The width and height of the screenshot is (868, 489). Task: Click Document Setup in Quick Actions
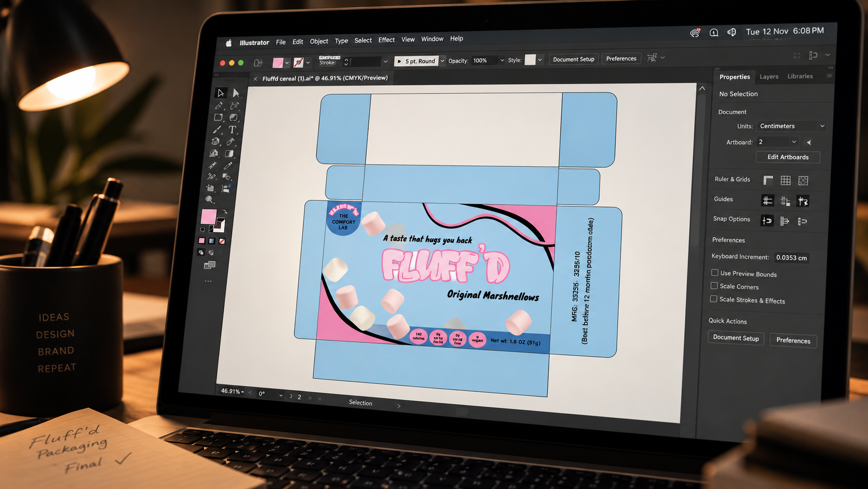736,337
